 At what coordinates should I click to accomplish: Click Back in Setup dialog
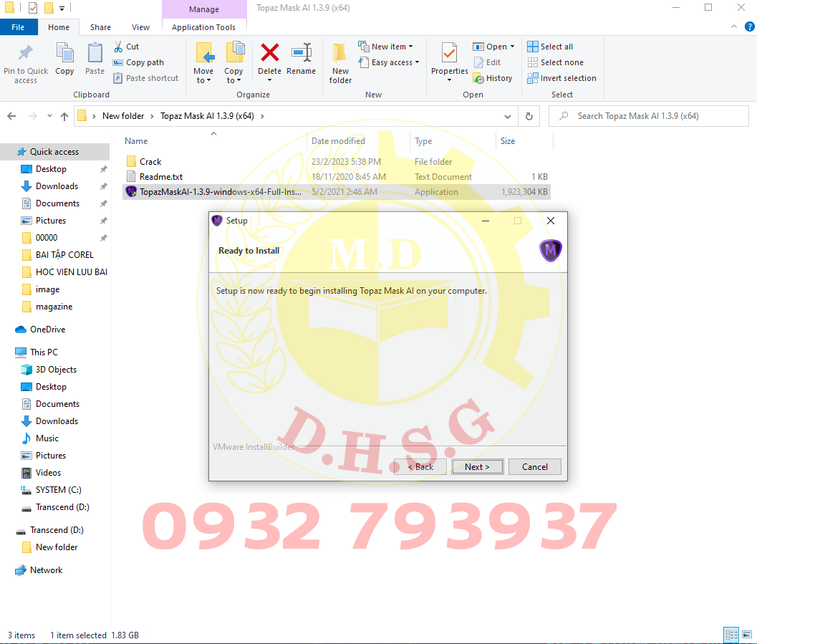coord(420,466)
